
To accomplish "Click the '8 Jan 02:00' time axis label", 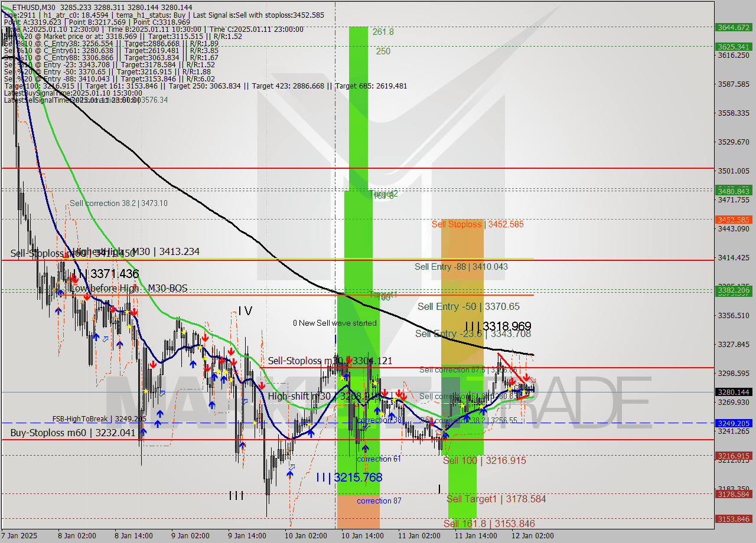I will coord(77,536).
